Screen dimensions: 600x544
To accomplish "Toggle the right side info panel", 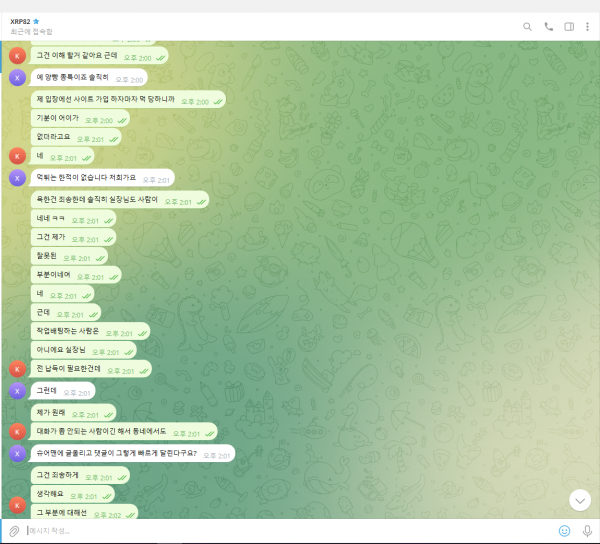I will (568, 27).
